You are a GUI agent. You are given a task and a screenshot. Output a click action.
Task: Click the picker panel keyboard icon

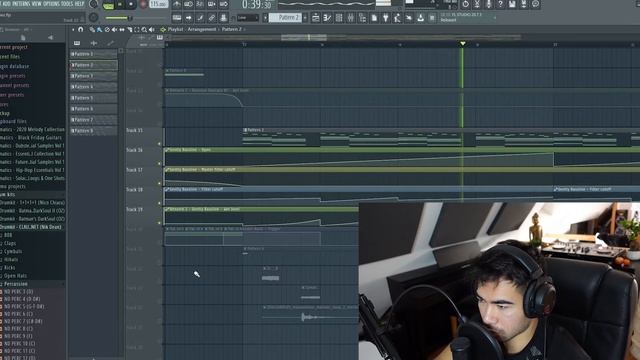coord(77,43)
